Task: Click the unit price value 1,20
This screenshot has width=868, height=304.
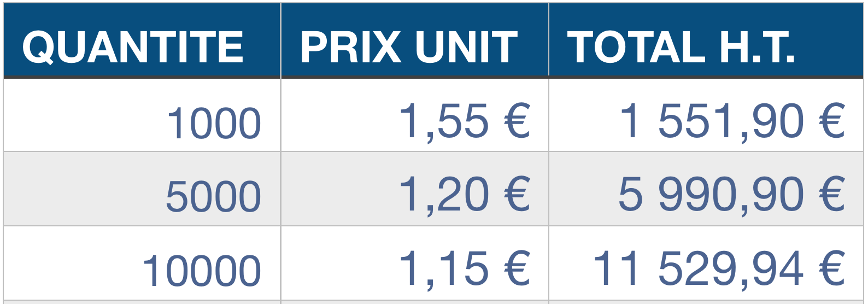Action: click(x=443, y=195)
